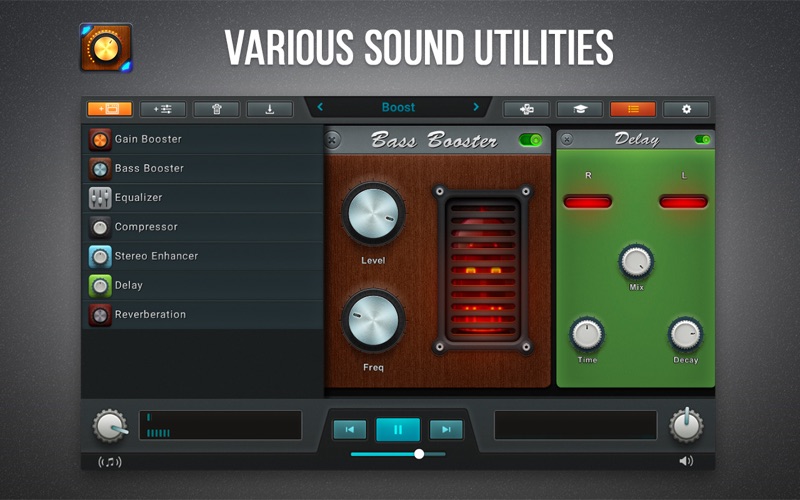Open settings with the gear button

(686, 109)
